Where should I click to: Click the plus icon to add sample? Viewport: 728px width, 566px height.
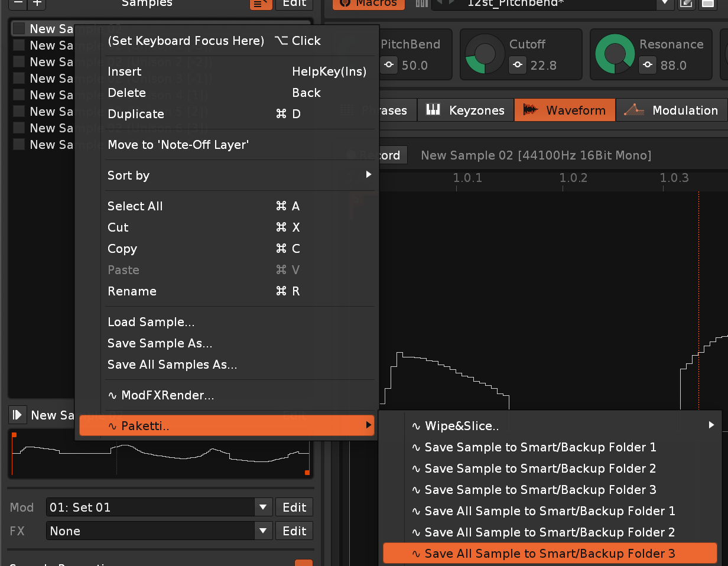click(x=37, y=4)
